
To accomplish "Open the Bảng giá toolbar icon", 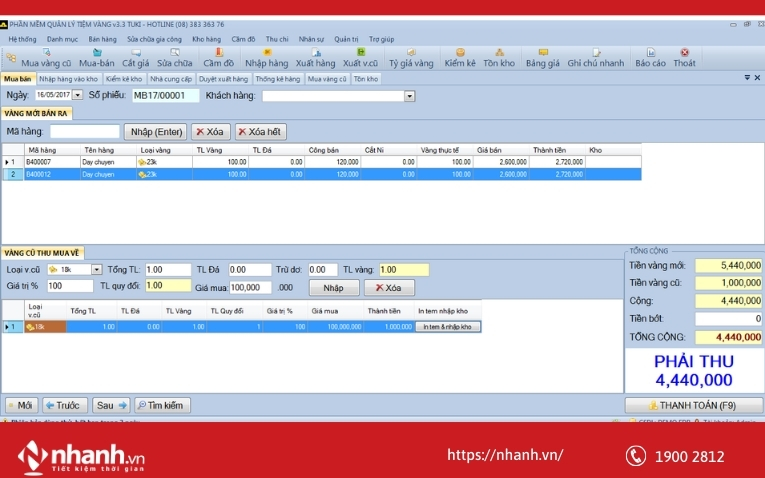I will pos(542,57).
